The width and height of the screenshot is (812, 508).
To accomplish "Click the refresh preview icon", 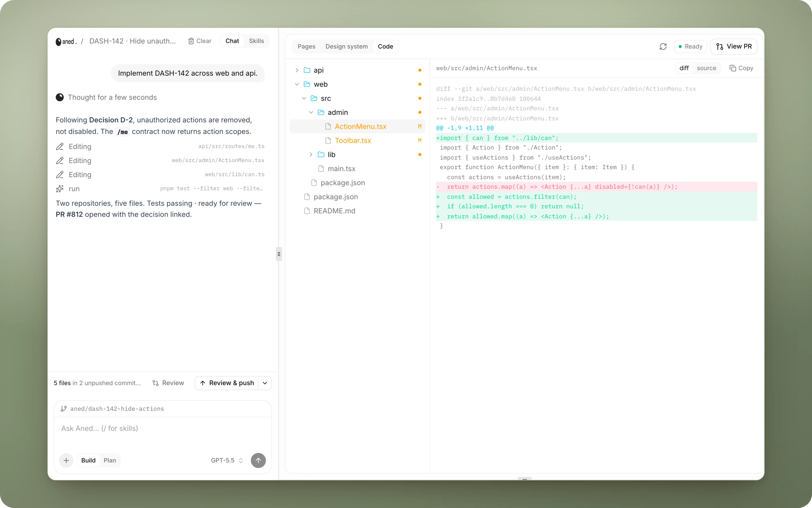I will click(663, 46).
